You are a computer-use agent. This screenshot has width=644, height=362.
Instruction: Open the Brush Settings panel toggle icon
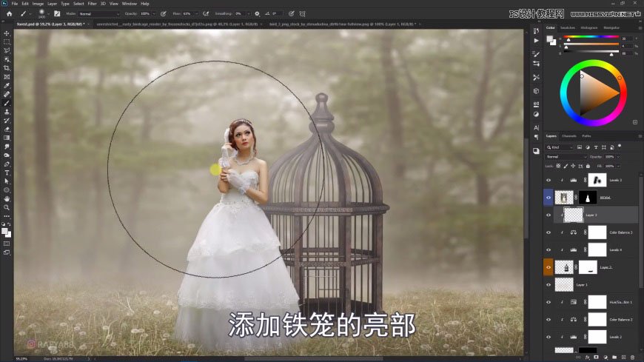[x=57, y=13]
